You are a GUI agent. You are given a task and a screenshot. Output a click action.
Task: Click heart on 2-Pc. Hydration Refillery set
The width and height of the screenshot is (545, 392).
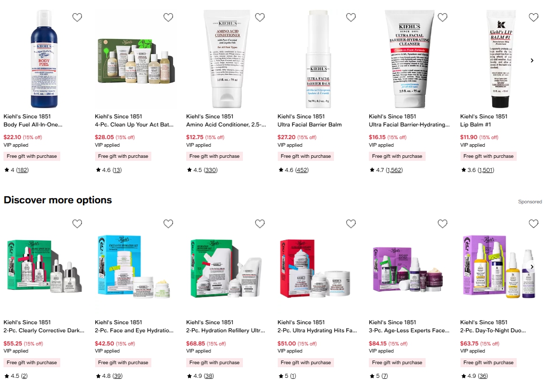pyautogui.click(x=260, y=224)
